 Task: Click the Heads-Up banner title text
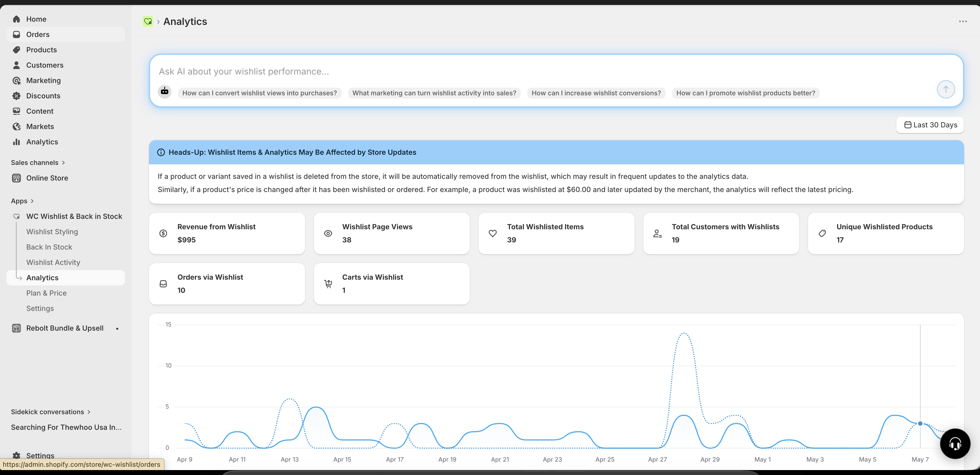coord(292,152)
